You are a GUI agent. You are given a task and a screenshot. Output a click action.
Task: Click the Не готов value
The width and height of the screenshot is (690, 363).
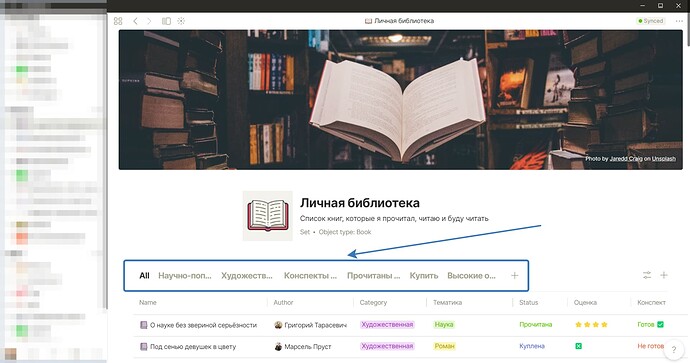point(650,346)
